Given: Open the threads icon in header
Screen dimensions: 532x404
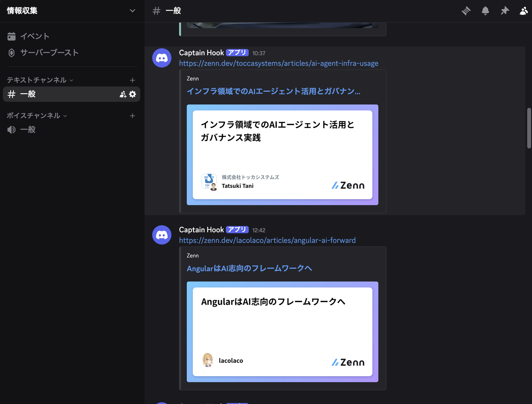Looking at the screenshot, I should [466, 11].
